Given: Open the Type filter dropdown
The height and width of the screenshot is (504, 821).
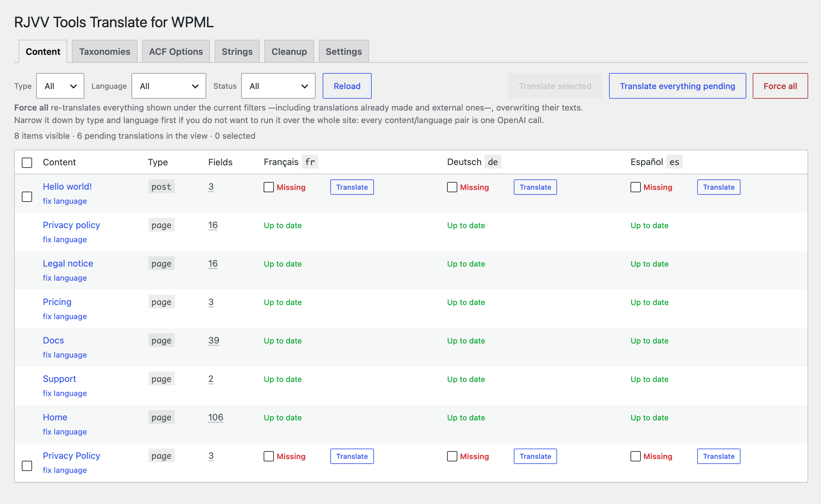Looking at the screenshot, I should coord(60,86).
